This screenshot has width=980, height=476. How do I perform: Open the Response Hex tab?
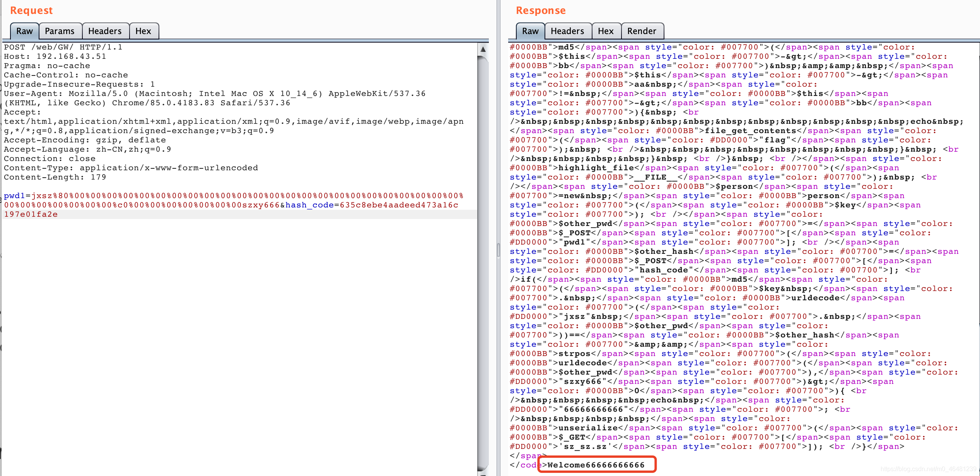pos(606,31)
